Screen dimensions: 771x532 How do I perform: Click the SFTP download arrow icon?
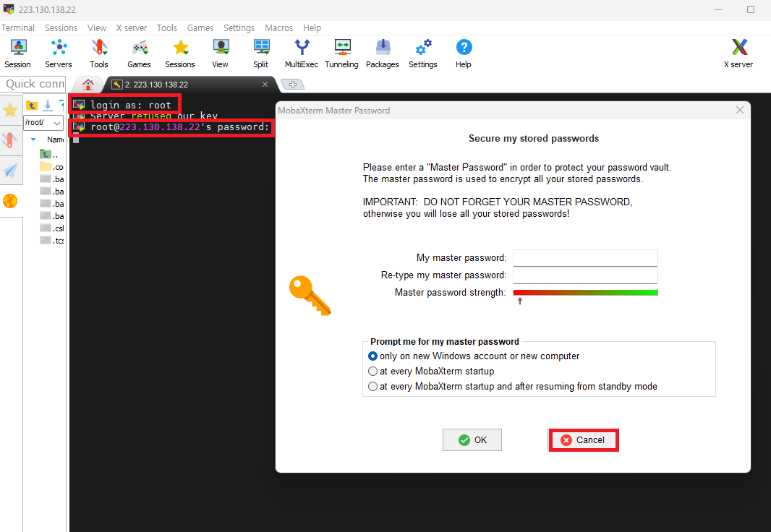point(48,105)
